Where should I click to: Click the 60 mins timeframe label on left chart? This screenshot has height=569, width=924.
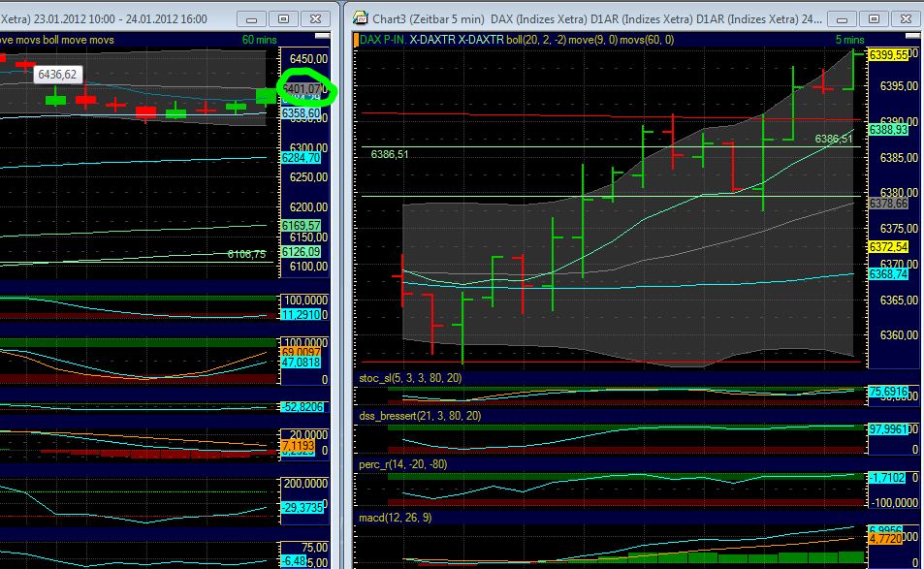(257, 39)
